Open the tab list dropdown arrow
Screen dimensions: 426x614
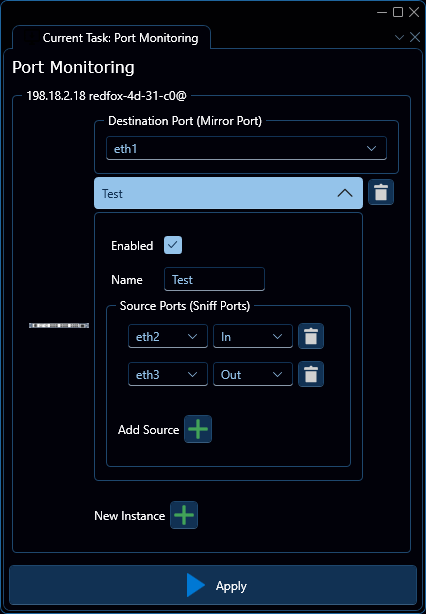[399, 38]
